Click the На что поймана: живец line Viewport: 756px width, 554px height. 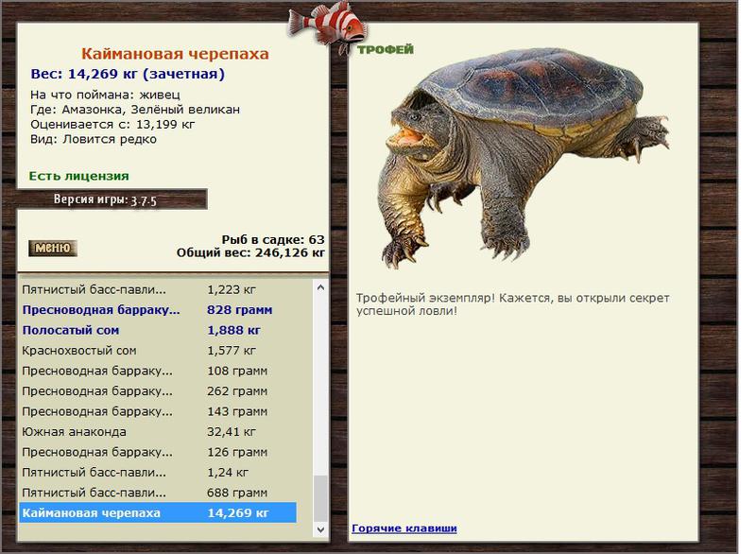tap(105, 95)
